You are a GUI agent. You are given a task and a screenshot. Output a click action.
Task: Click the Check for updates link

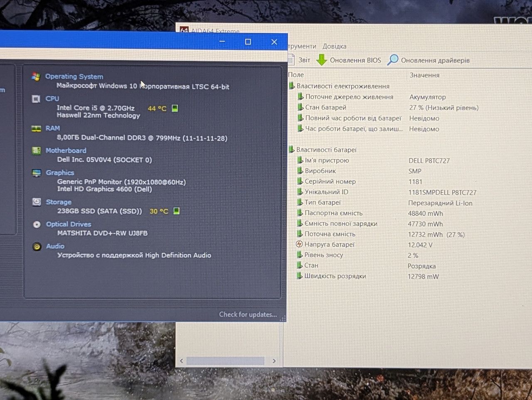click(x=248, y=314)
